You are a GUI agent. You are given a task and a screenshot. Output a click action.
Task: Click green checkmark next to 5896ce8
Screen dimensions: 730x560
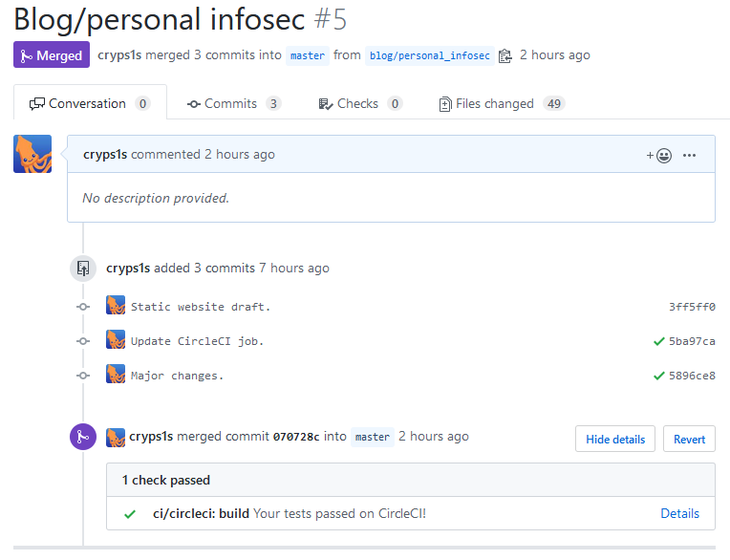[x=658, y=376]
